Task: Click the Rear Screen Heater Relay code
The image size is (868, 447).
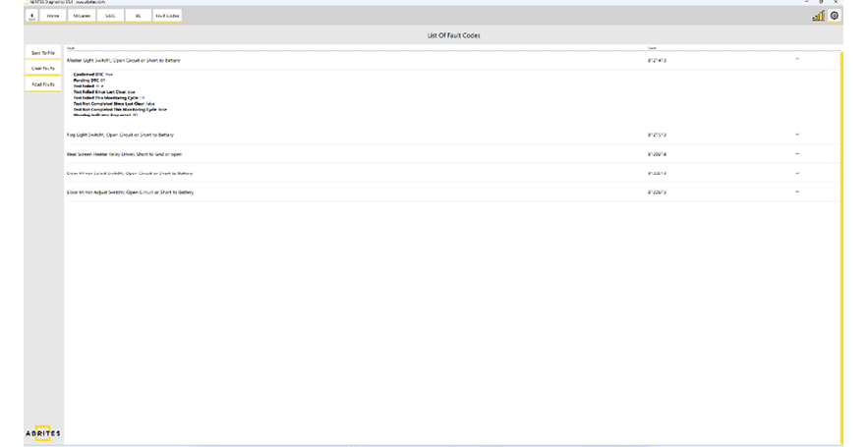Action: click(657, 154)
